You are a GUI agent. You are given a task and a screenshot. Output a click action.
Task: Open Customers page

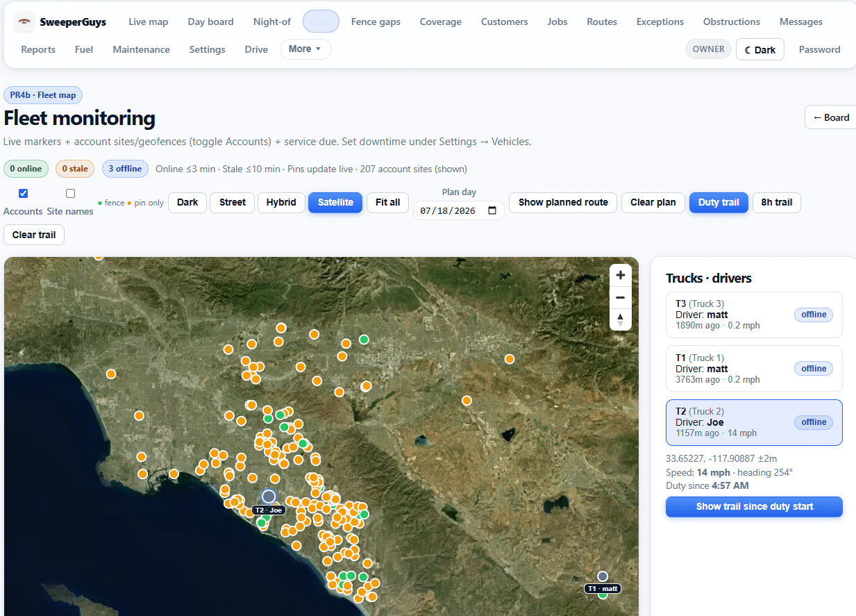[505, 22]
